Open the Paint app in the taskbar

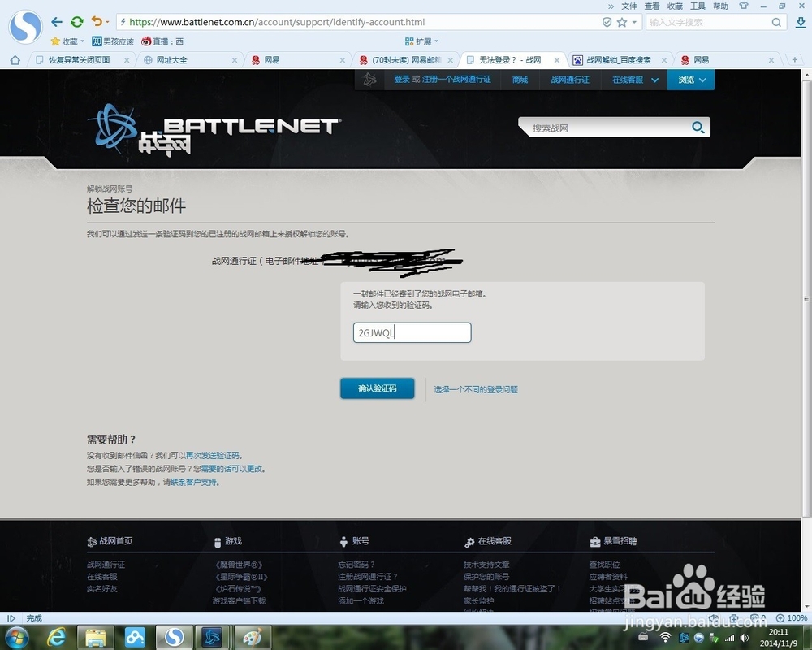click(x=253, y=638)
